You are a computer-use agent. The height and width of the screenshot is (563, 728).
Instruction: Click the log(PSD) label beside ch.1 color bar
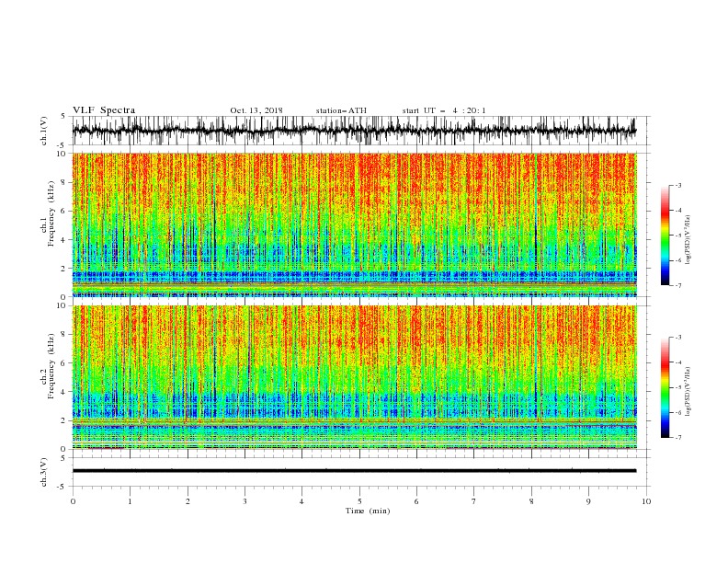(x=688, y=240)
